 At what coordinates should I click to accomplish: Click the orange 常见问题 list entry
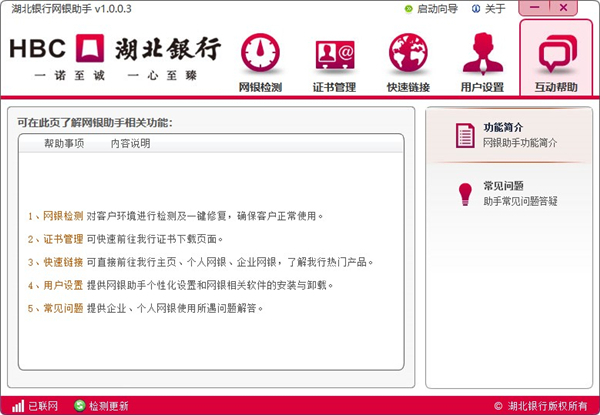point(63,308)
